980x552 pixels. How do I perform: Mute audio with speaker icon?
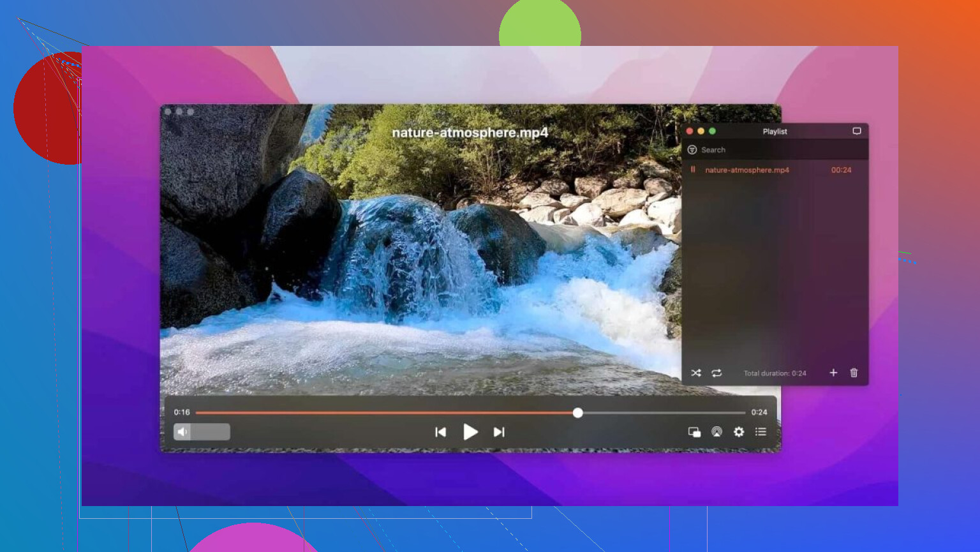(x=182, y=432)
